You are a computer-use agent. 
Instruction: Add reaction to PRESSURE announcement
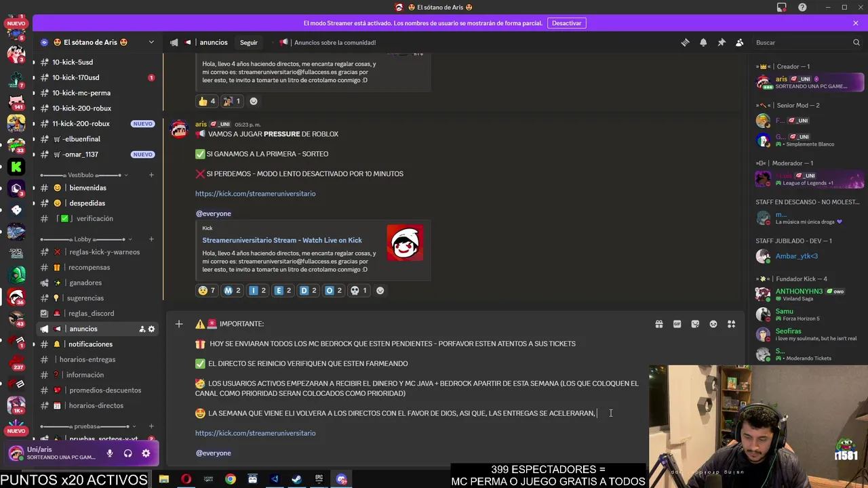tap(380, 290)
